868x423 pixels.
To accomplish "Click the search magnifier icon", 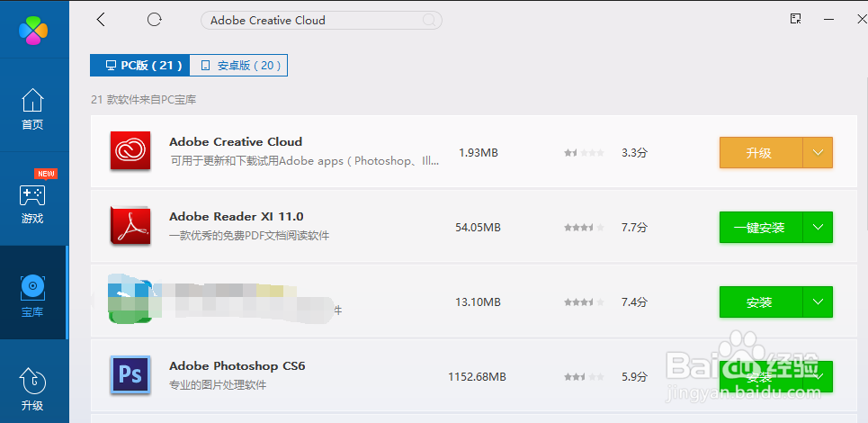I will pyautogui.click(x=428, y=21).
